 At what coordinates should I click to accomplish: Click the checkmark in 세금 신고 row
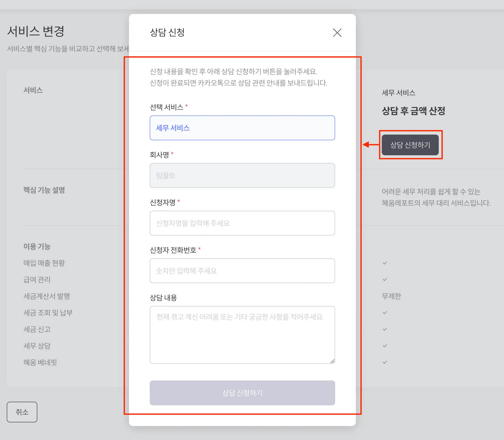click(x=385, y=329)
